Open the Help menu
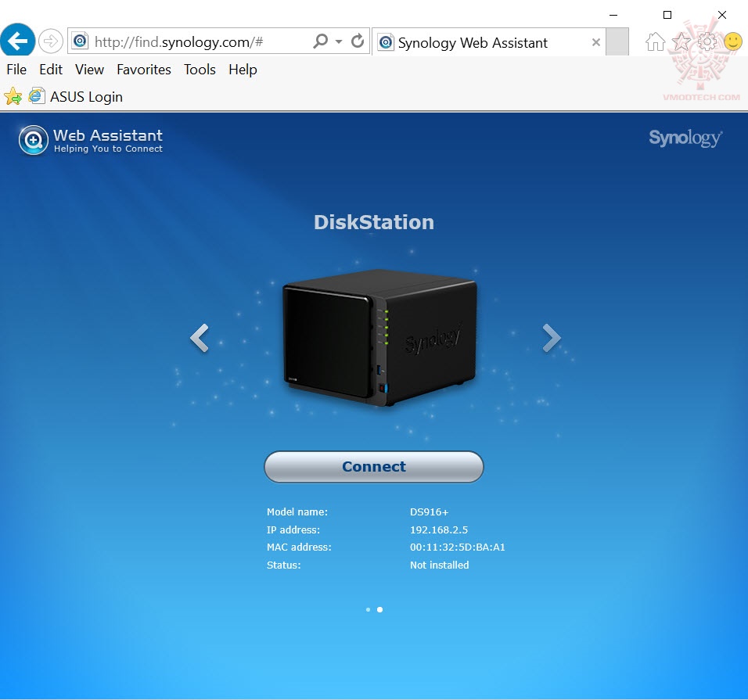The width and height of the screenshot is (748, 700). pos(243,70)
